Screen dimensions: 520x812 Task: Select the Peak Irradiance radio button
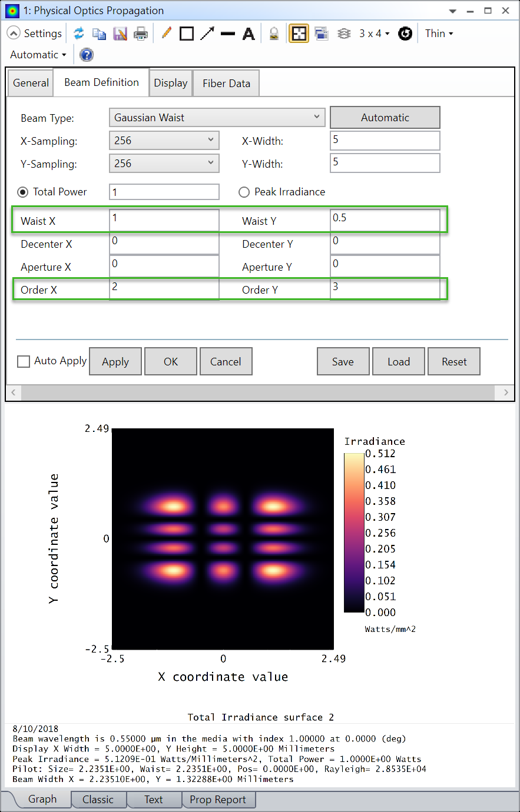(244, 192)
